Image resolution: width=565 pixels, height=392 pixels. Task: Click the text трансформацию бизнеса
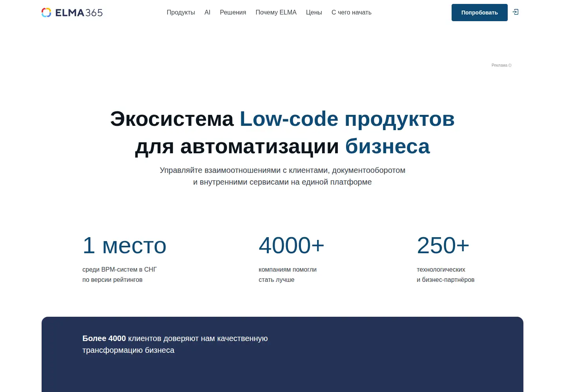[x=128, y=350]
